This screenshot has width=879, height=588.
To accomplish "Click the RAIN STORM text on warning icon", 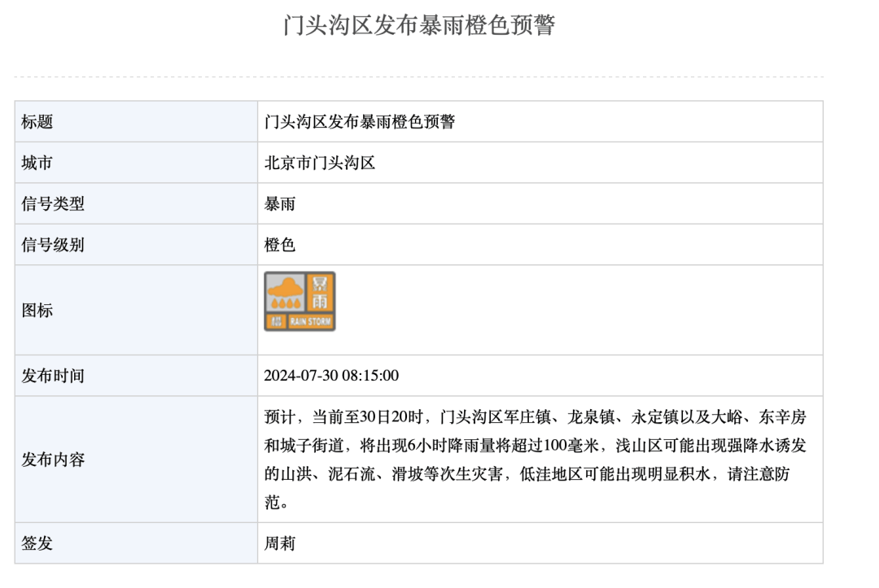I will [x=309, y=321].
